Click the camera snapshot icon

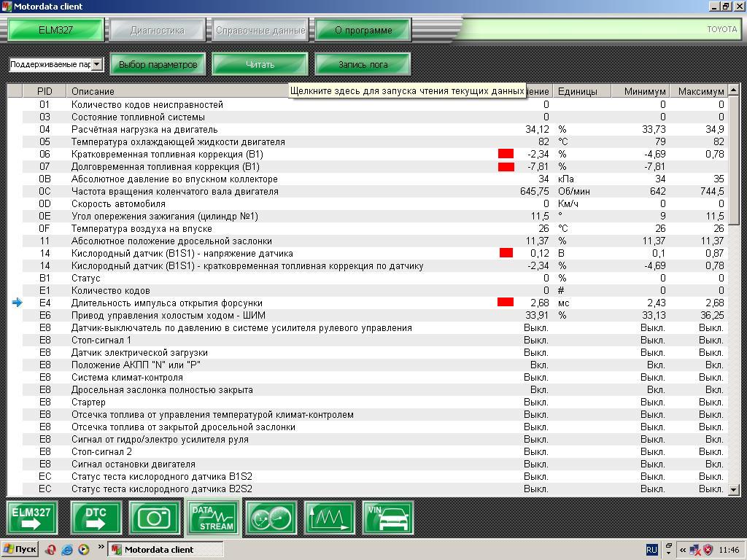click(x=155, y=518)
